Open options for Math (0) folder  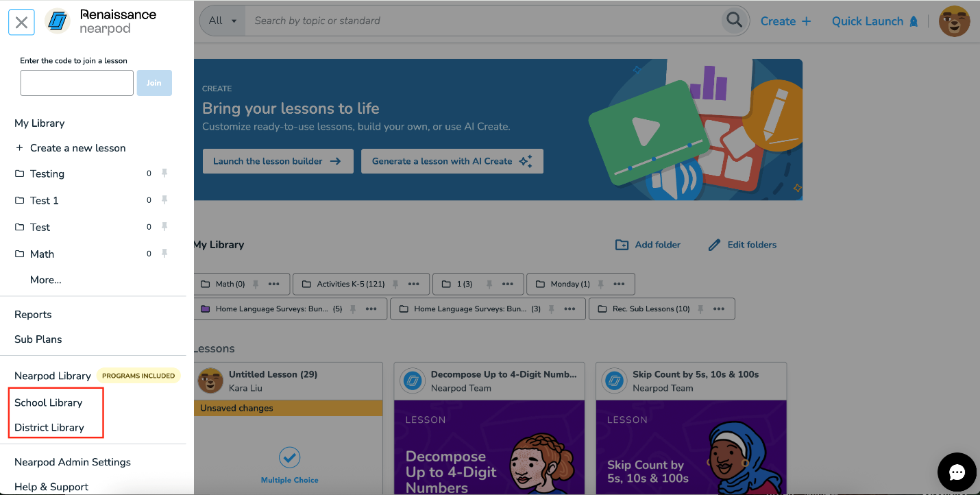(274, 284)
